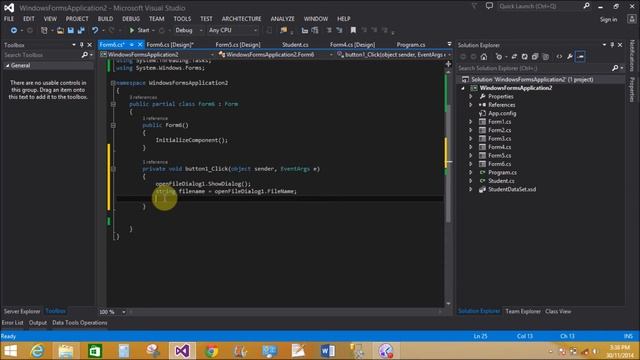Switch to the Student.cs tab
This screenshot has height=360, width=640.
[295, 44]
